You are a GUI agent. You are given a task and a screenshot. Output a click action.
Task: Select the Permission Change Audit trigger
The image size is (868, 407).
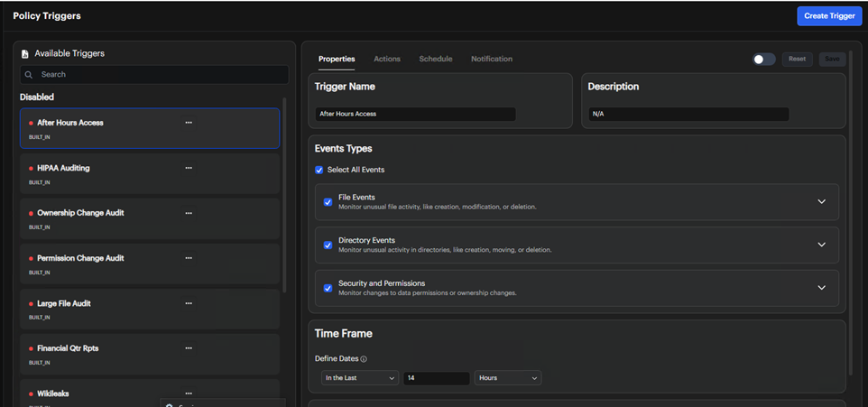coord(150,264)
